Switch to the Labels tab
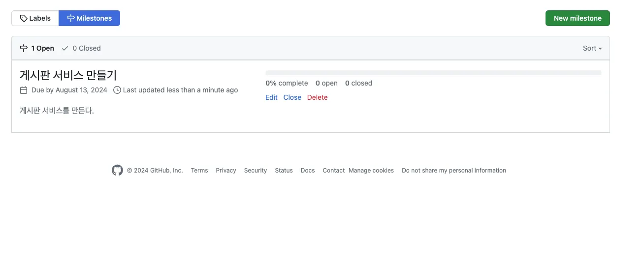644x261 pixels. pyautogui.click(x=35, y=18)
